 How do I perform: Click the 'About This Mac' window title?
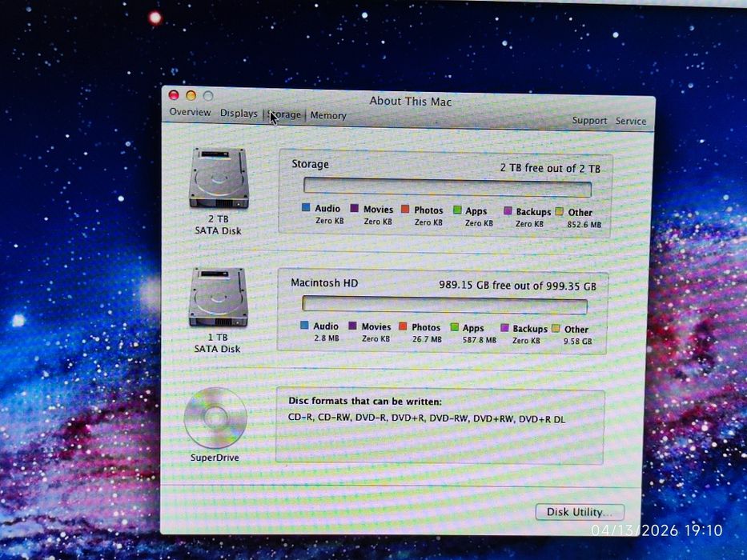pyautogui.click(x=410, y=102)
